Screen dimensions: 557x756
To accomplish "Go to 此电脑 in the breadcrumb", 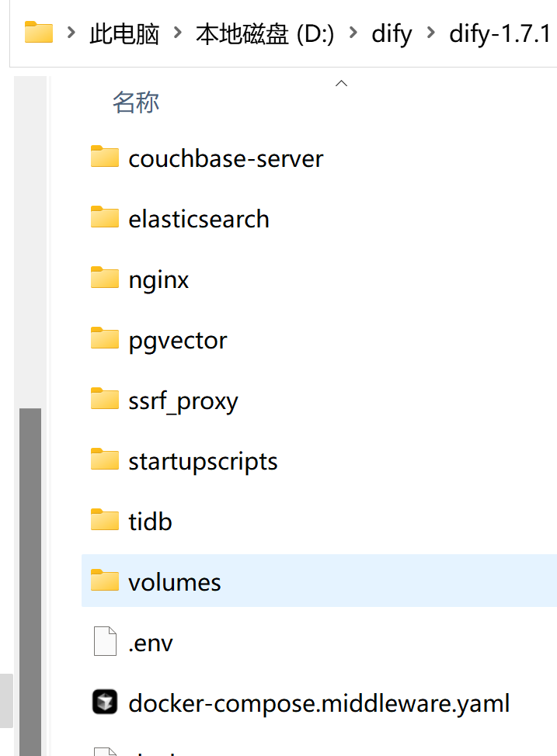I will (124, 33).
